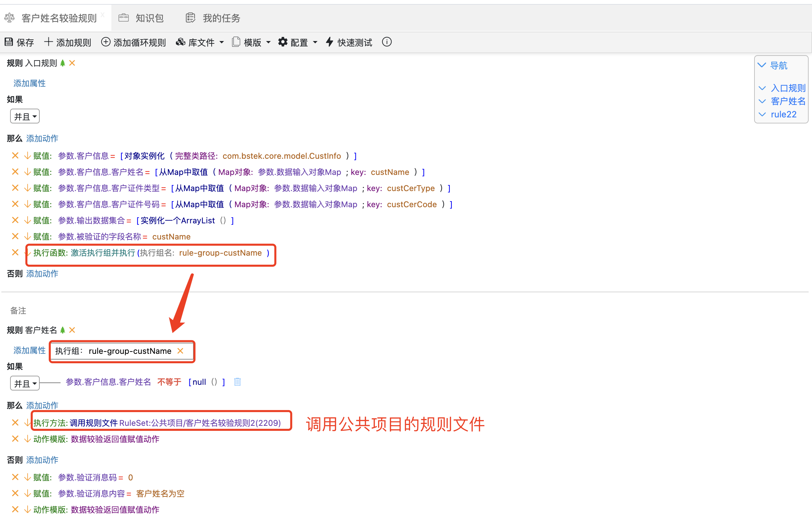Click 添加属性 link under 入口规则
This screenshot has width=812, height=520.
[29, 83]
